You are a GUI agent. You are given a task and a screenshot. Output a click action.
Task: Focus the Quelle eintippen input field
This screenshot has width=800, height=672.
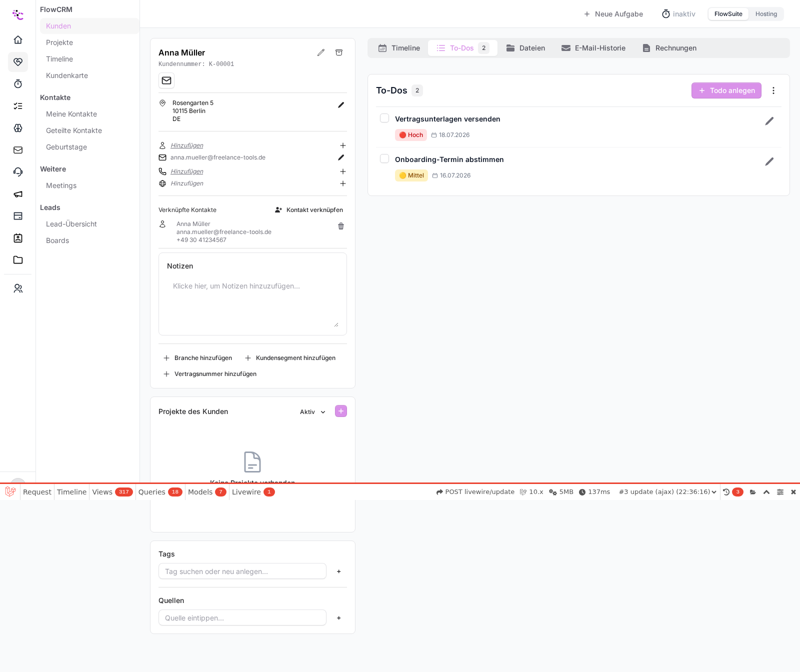pyautogui.click(x=242, y=618)
